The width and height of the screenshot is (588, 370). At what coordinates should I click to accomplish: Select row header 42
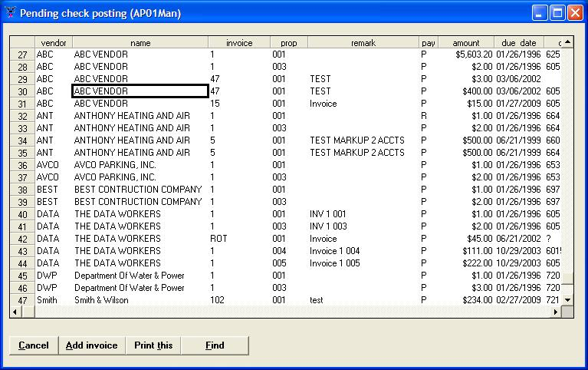tap(22, 239)
